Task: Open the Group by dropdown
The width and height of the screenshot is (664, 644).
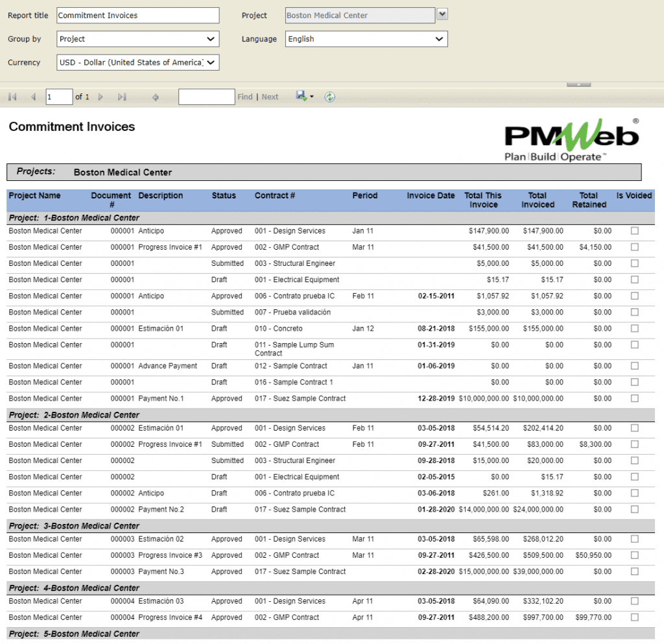Action: pos(137,39)
